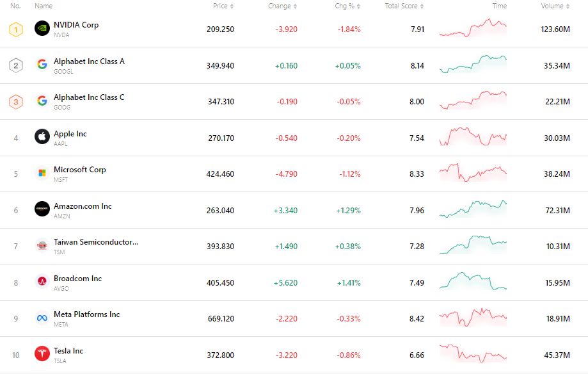The height and width of the screenshot is (374, 588).
Task: Sort the table by Chg %
Action: coord(347,6)
